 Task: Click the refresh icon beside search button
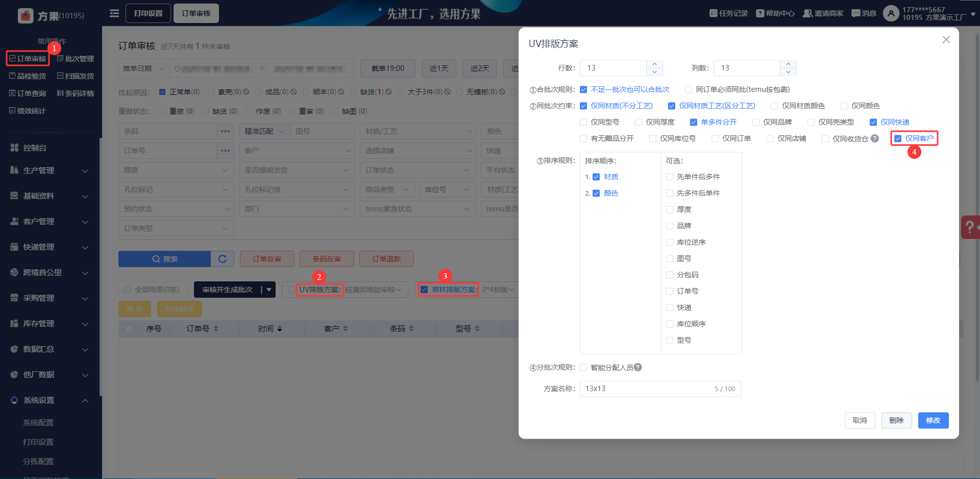point(223,259)
